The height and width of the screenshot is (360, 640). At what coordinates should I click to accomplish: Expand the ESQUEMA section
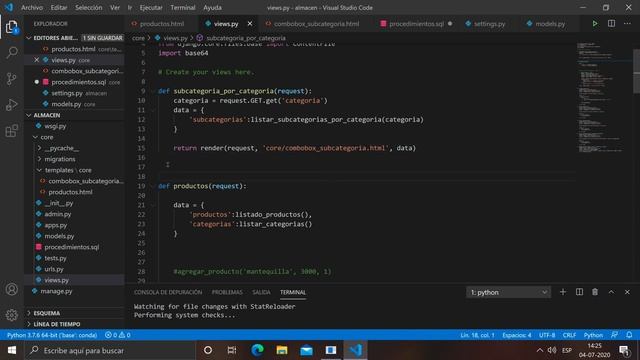[x=75, y=313]
